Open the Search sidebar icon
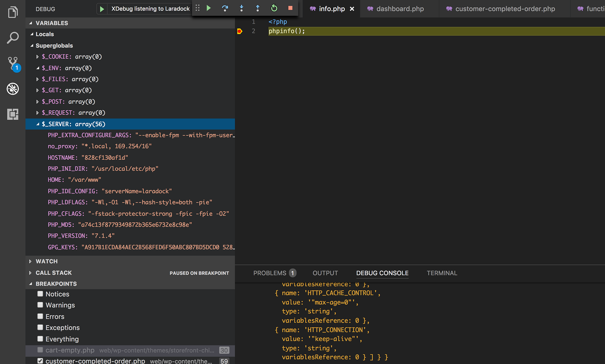The height and width of the screenshot is (364, 605). [x=12, y=38]
